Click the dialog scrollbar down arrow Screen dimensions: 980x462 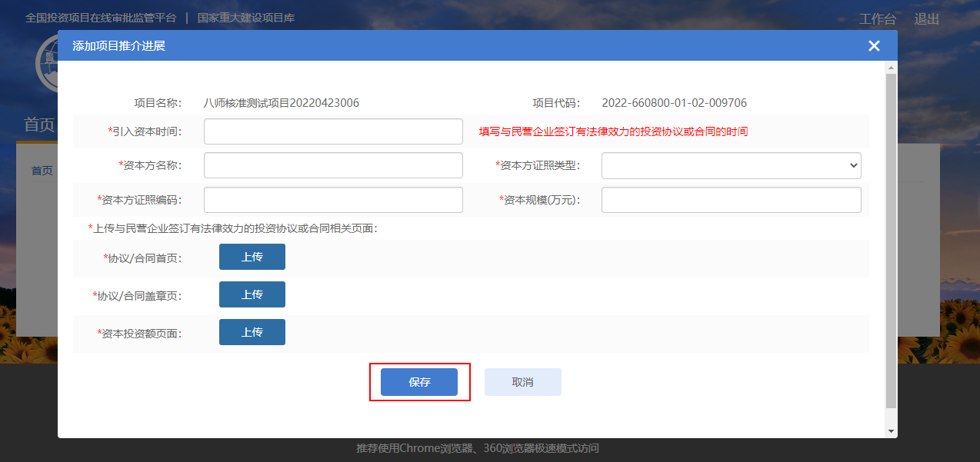tap(891, 431)
